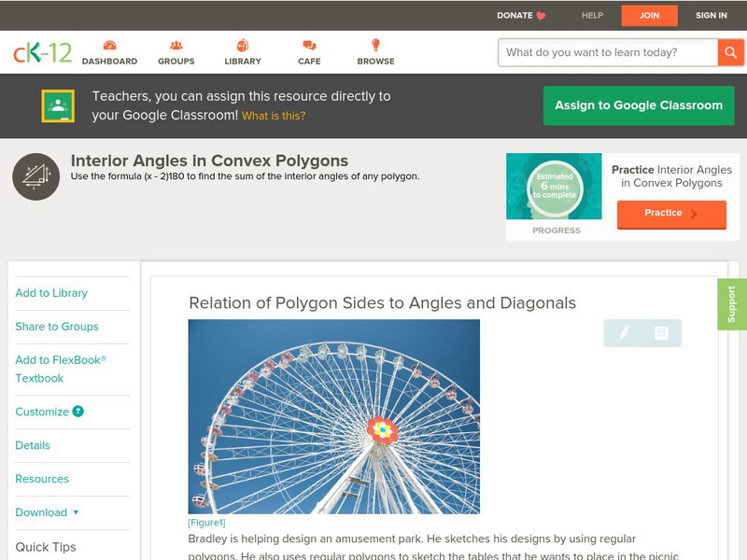The height and width of the screenshot is (560, 747).
Task: Open the HELP link in top bar
Action: tap(592, 16)
